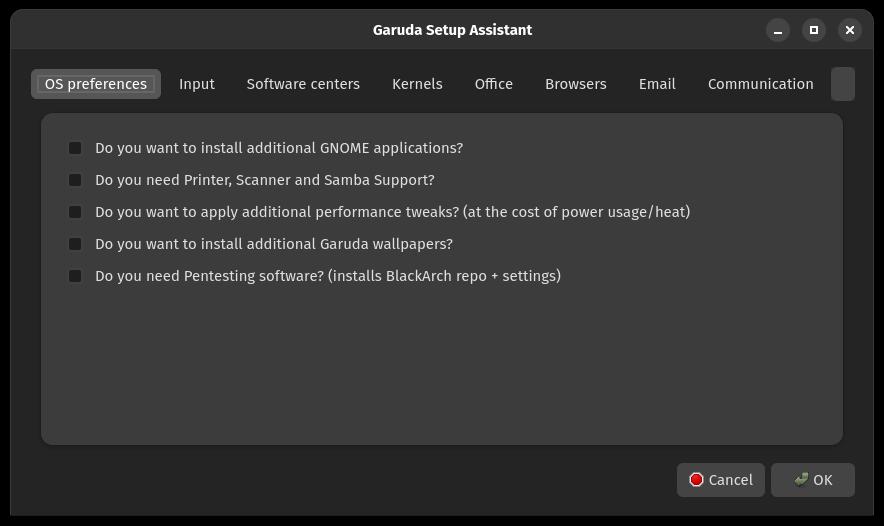884x526 pixels.
Task: Switch to the Browsers tab
Action: click(576, 84)
